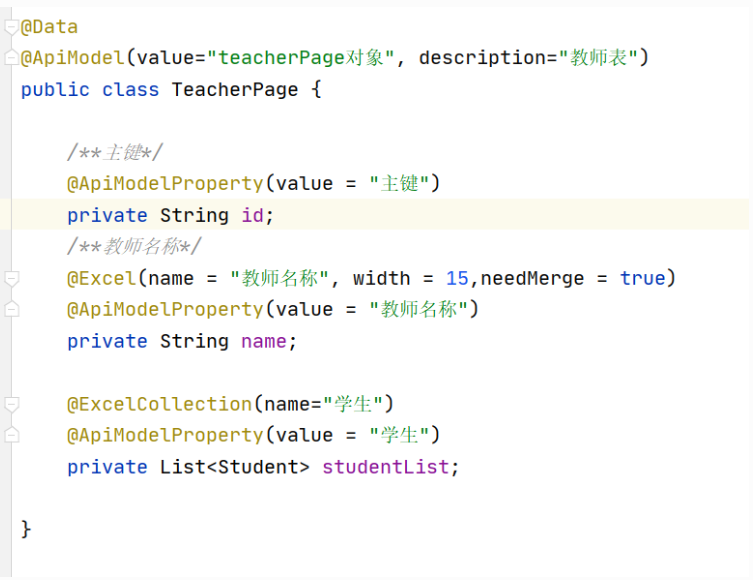Click "学生" string in @ApiModelProperty
This screenshot has width=753, height=580.
pyautogui.click(x=399, y=435)
